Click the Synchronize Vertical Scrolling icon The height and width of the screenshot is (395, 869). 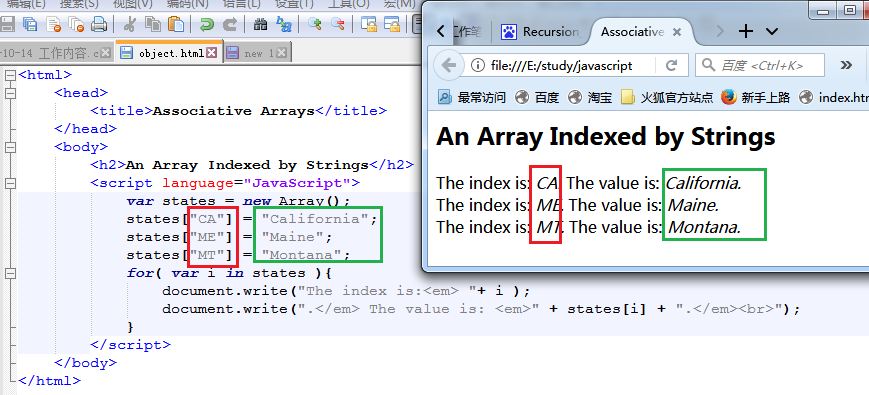[x=369, y=24]
